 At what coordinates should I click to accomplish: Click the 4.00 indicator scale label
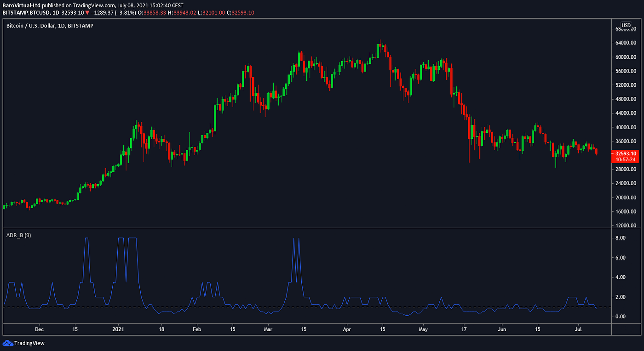click(621, 277)
